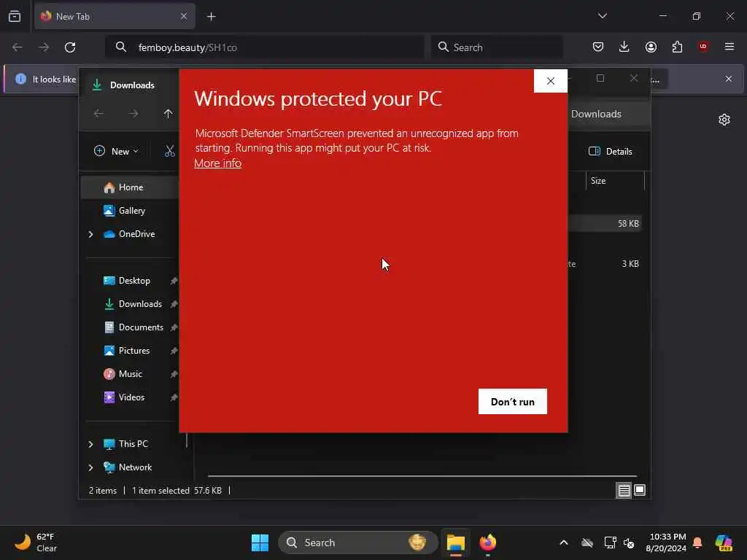Open Videos in quick access
This screenshot has height=560, width=747.
131,397
